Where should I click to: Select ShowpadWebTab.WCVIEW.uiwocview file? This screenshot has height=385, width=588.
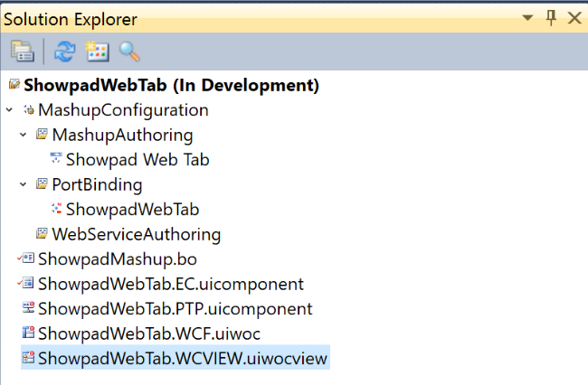[x=183, y=359]
